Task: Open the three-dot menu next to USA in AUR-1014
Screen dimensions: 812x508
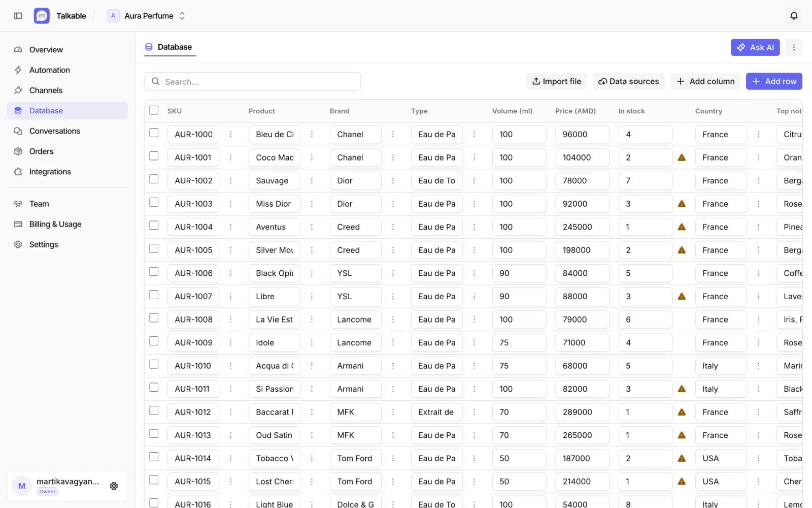Action: (758, 458)
